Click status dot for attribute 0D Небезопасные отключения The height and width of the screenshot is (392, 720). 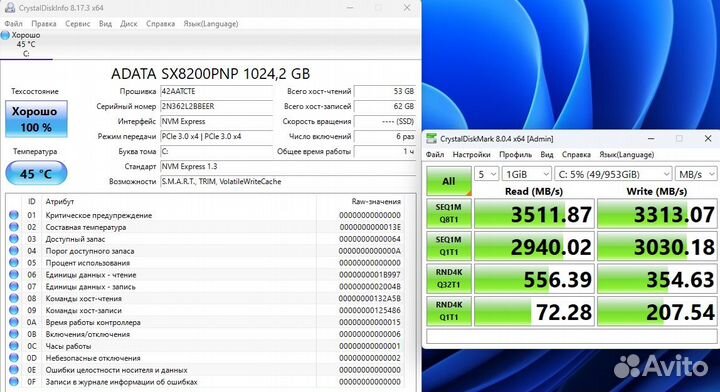tap(14, 358)
